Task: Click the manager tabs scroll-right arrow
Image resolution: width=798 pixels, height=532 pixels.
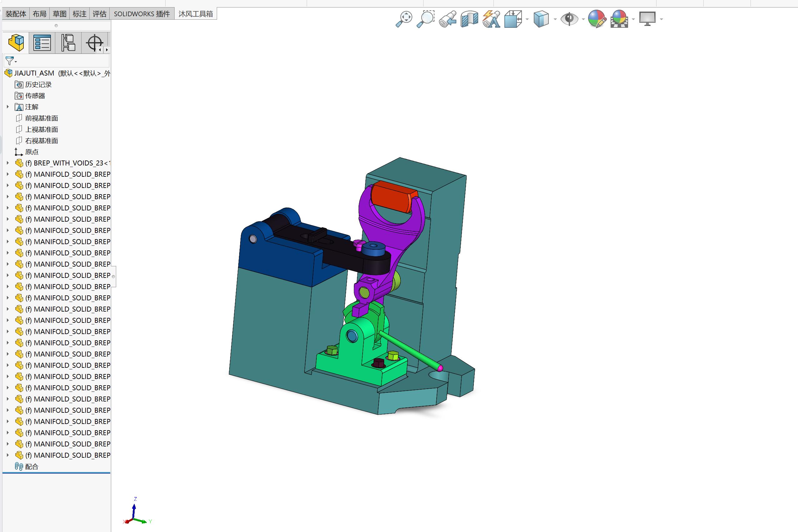Action: (107, 50)
